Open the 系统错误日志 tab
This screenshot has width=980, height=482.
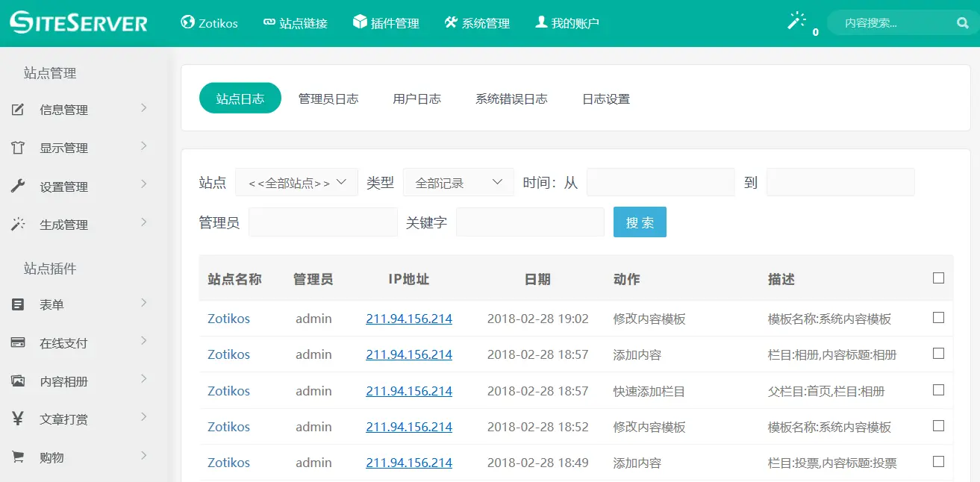coord(511,98)
